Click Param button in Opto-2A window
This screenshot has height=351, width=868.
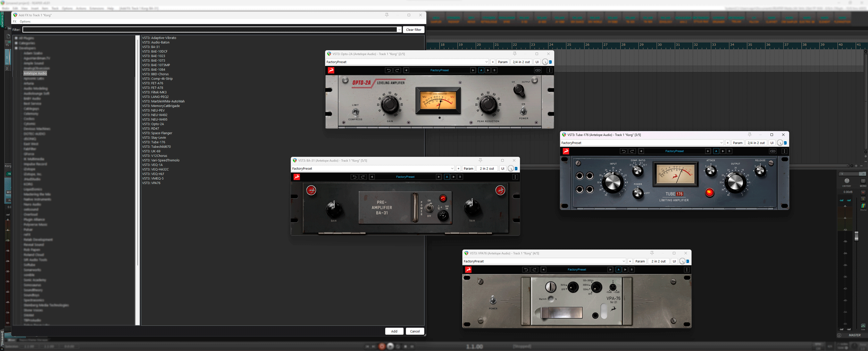click(x=502, y=62)
